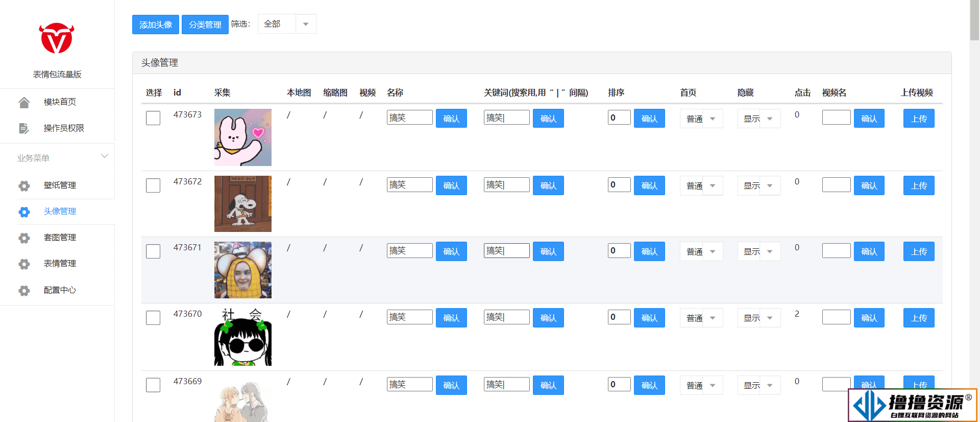Viewport: 980px width, 422px height.
Task: Open the corn-costume avatar thumbnail of 473671
Action: coord(243,270)
